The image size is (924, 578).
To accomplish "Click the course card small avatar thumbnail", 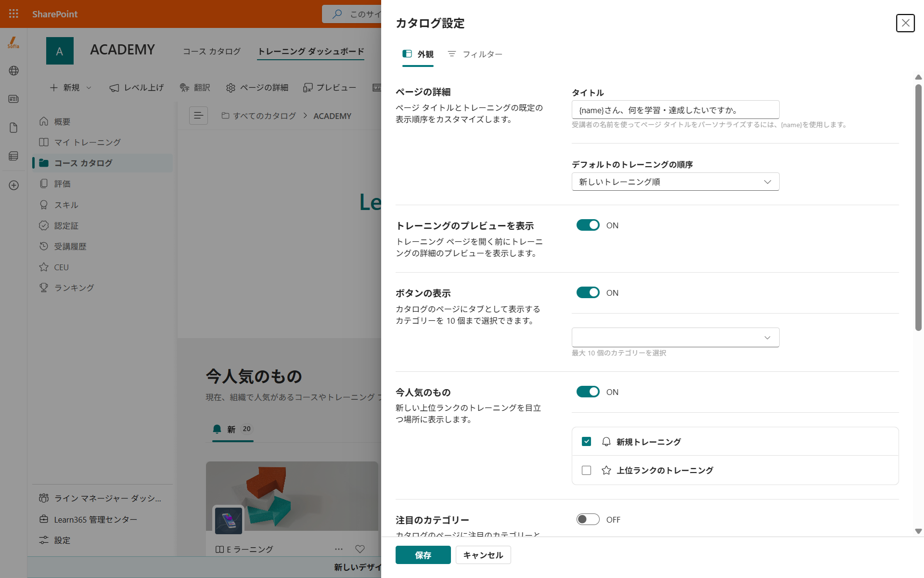I will pos(228,521).
